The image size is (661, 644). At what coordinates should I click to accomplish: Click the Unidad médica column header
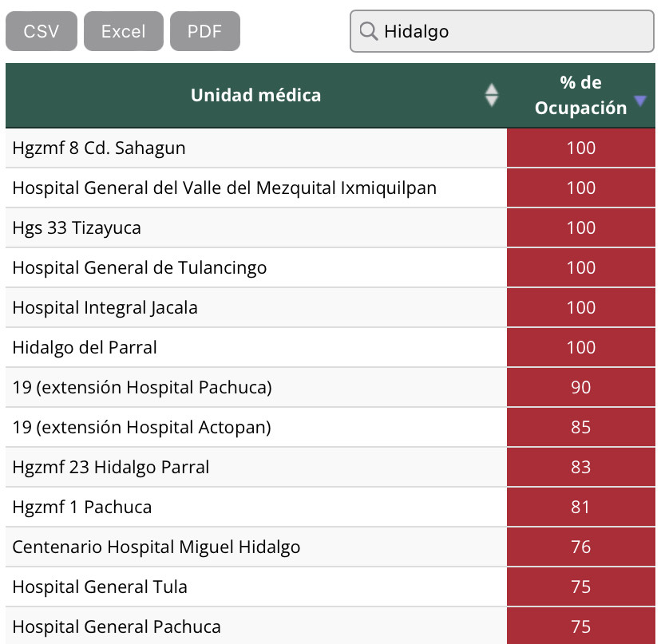(255, 96)
